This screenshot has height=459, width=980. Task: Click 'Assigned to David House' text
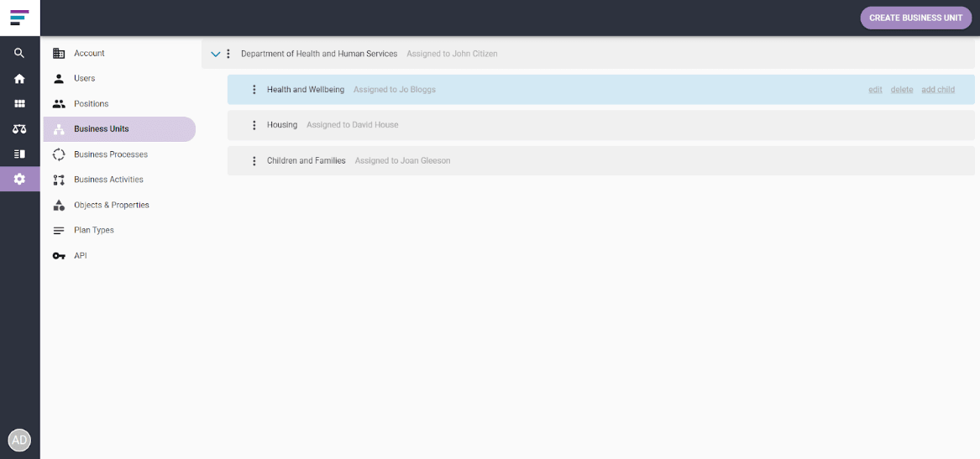tap(352, 125)
